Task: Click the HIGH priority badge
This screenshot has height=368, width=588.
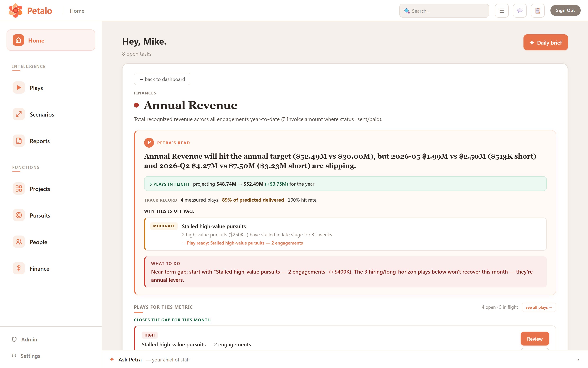Action: (149, 335)
